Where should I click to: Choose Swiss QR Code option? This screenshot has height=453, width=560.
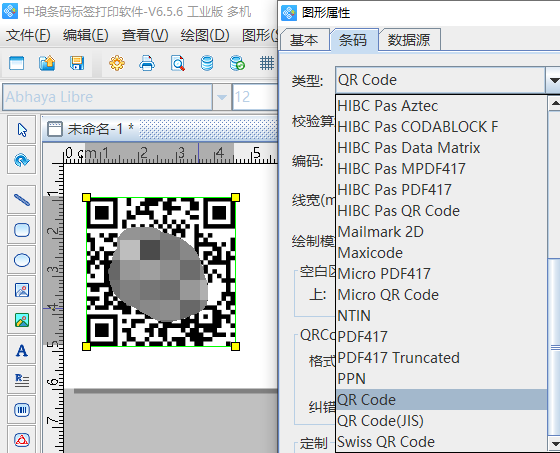441,442
